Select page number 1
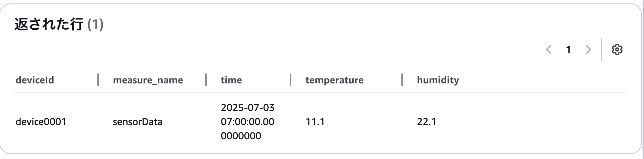The image size is (644, 159). [568, 49]
